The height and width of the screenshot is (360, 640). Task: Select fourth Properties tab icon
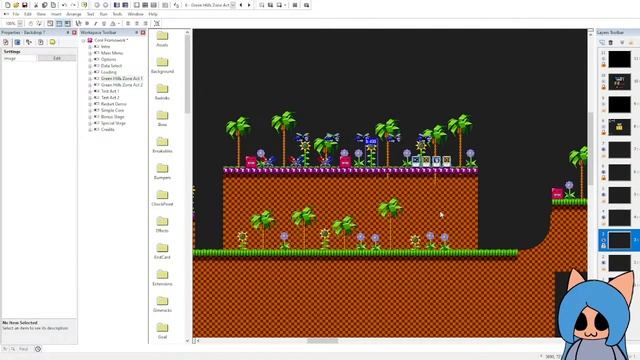tap(41, 42)
